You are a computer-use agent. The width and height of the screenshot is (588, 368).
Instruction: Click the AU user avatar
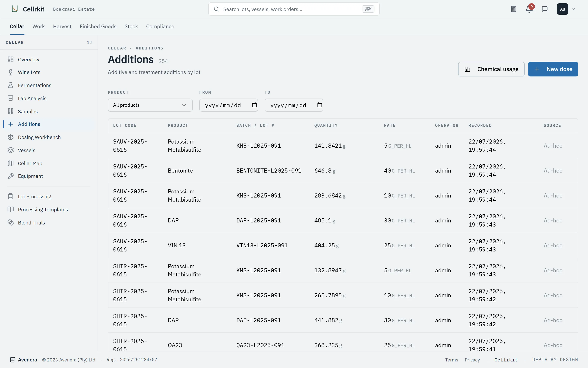click(x=562, y=9)
